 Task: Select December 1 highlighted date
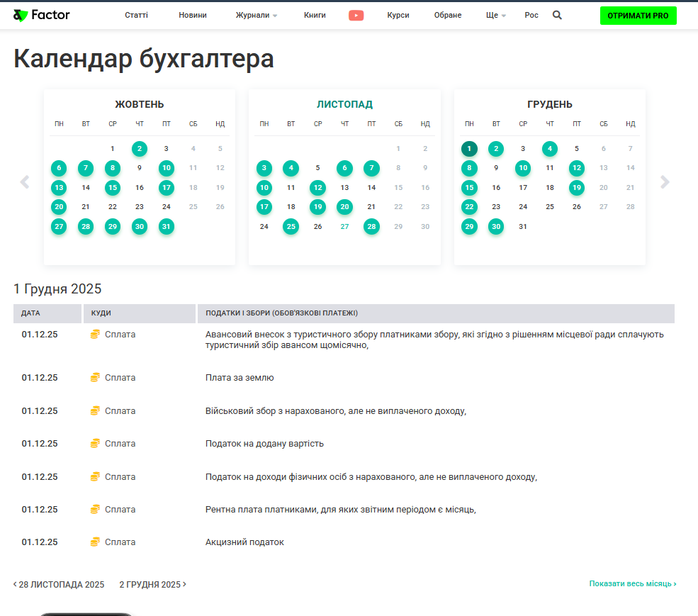tap(469, 149)
